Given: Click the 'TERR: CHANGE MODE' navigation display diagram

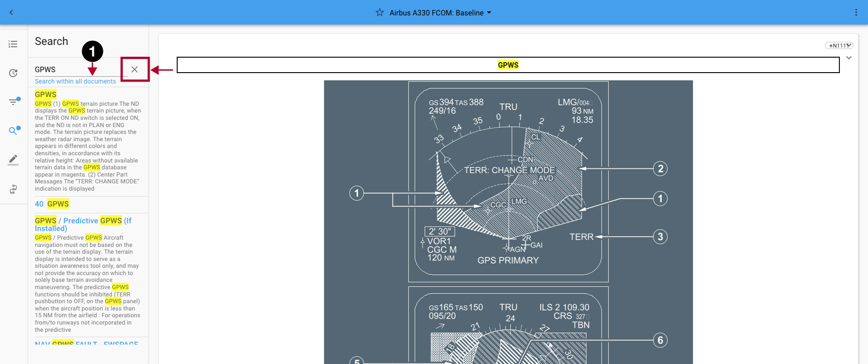Looking at the screenshot, I should coord(508,182).
